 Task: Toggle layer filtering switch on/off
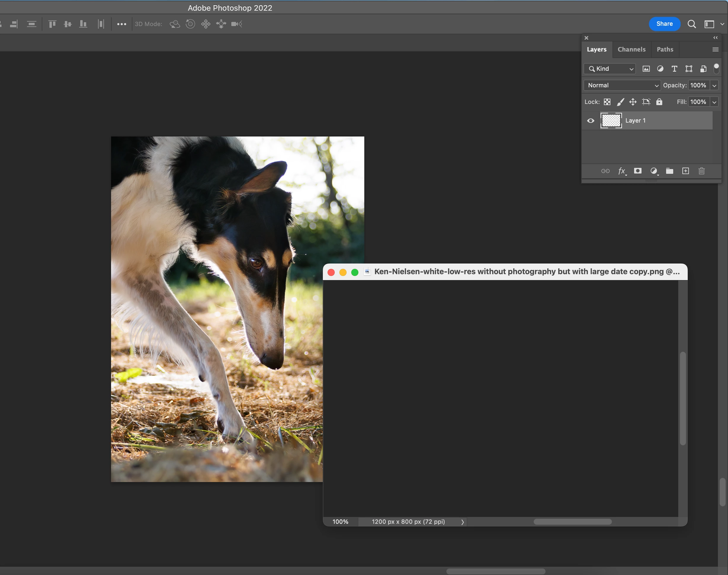pyautogui.click(x=716, y=68)
